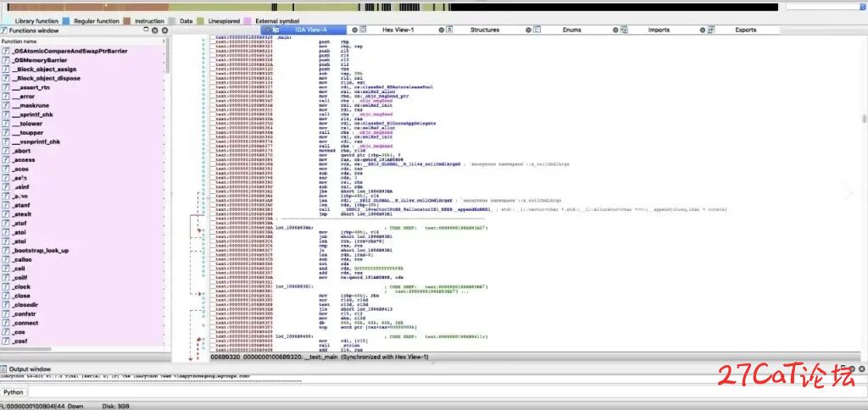Switch to the Hex View-1 tab
The image size is (868, 410).
[x=398, y=30]
